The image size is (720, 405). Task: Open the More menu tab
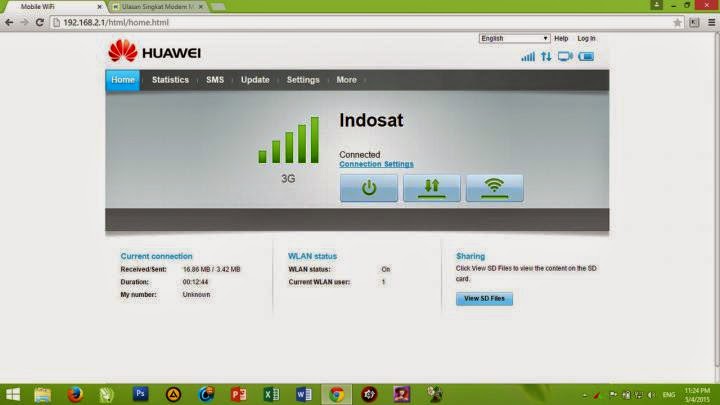pyautogui.click(x=347, y=80)
